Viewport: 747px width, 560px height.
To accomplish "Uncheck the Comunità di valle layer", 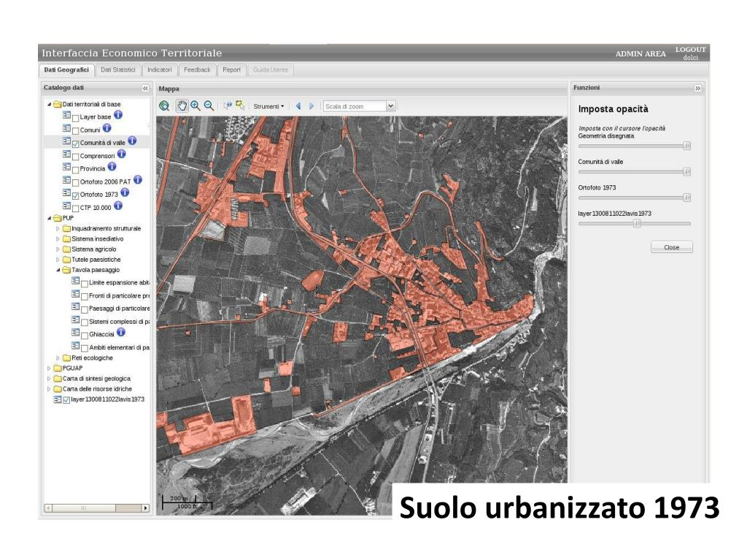I will click(76, 144).
